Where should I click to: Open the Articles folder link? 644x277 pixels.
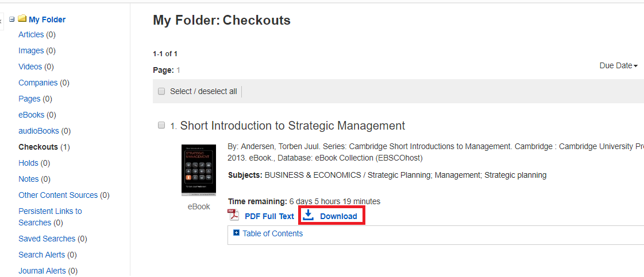(31, 35)
